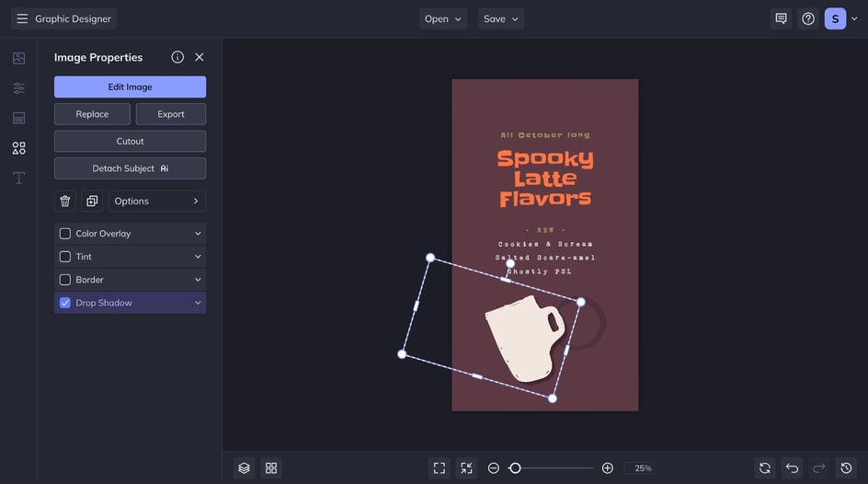The width and height of the screenshot is (868, 484).
Task: Click the Edit Image button
Action: (x=130, y=86)
